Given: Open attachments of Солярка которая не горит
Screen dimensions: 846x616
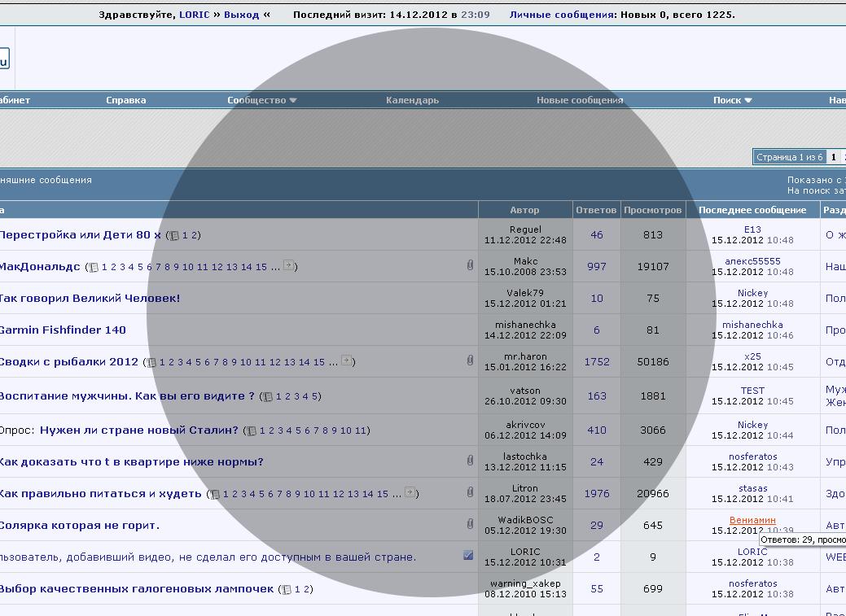Looking at the screenshot, I should click(x=470, y=524).
